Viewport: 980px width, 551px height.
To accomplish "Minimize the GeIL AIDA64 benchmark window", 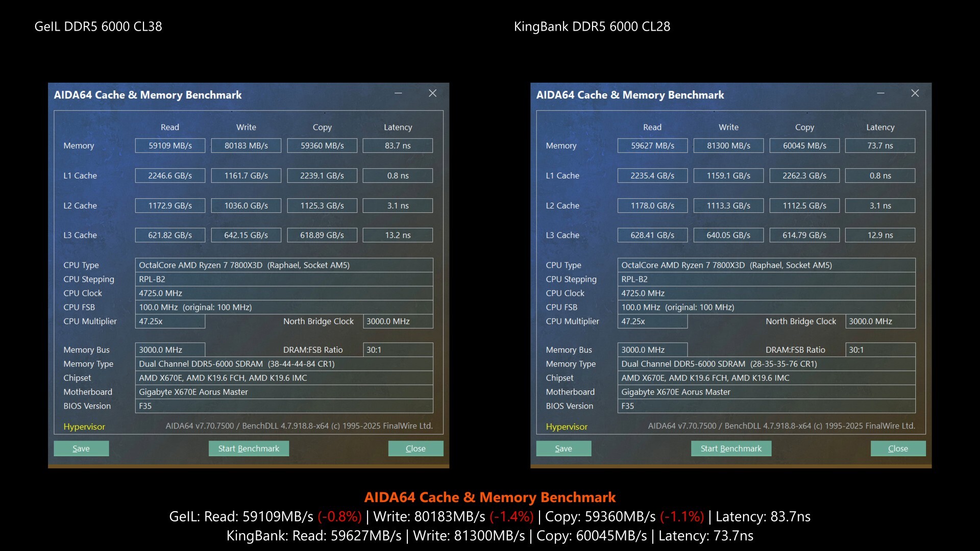I will pyautogui.click(x=398, y=93).
